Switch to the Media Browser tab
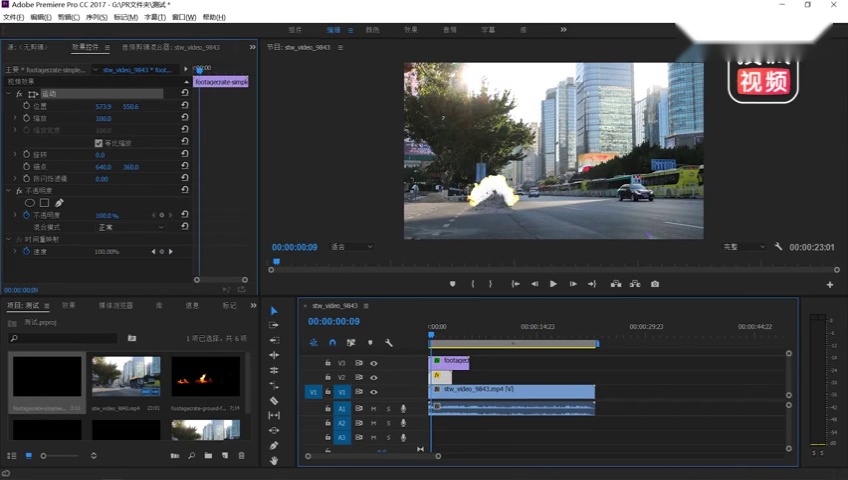 (x=115, y=305)
